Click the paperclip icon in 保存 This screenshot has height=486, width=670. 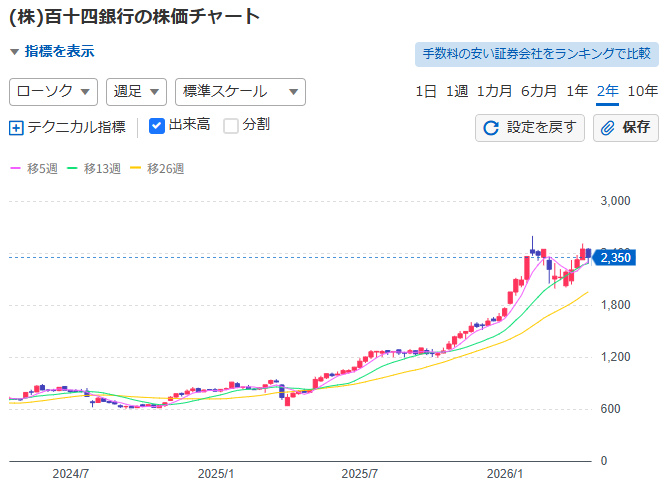pos(607,128)
